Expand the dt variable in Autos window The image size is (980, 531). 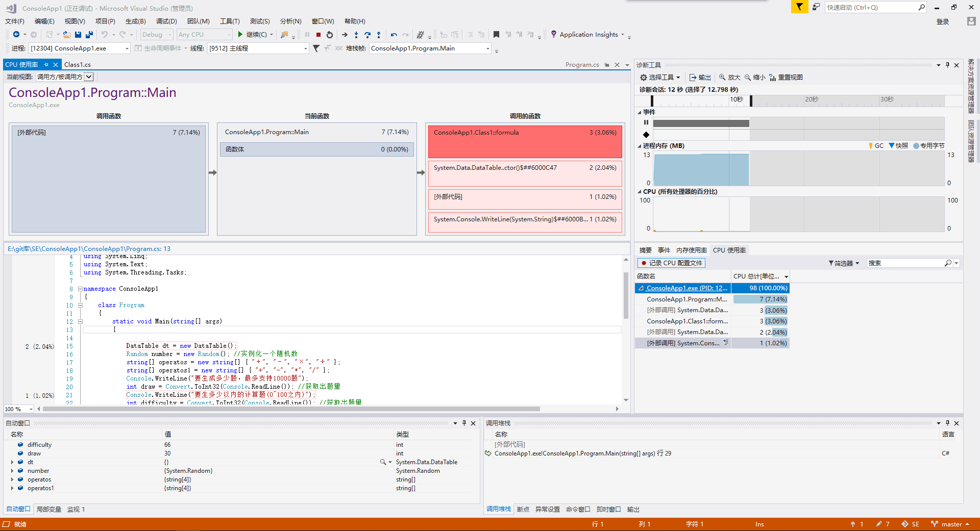pos(12,462)
